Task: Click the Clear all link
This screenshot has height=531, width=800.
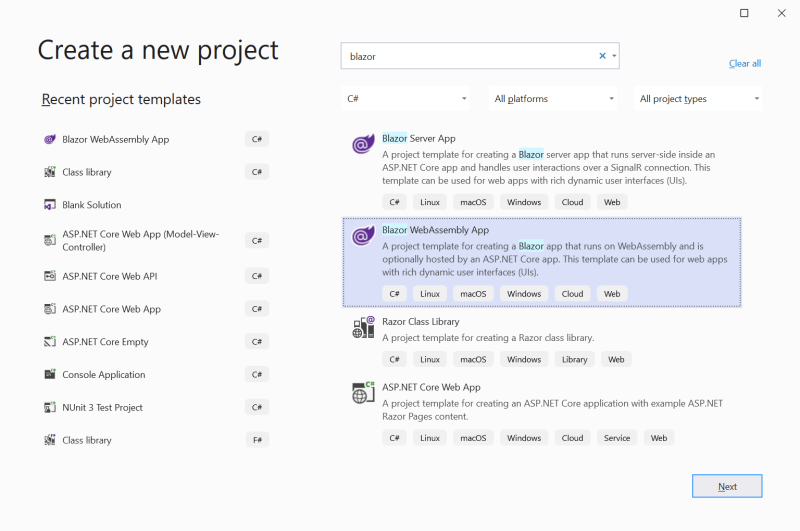Action: coord(744,63)
